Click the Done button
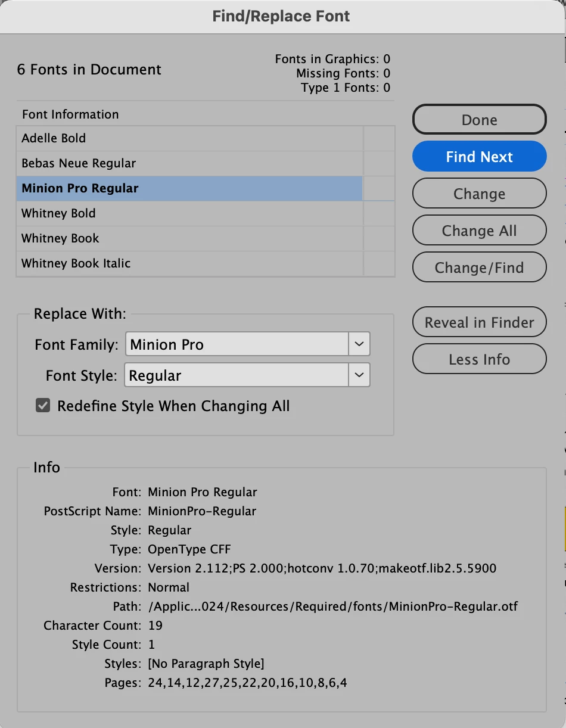The height and width of the screenshot is (728, 566). tap(479, 120)
